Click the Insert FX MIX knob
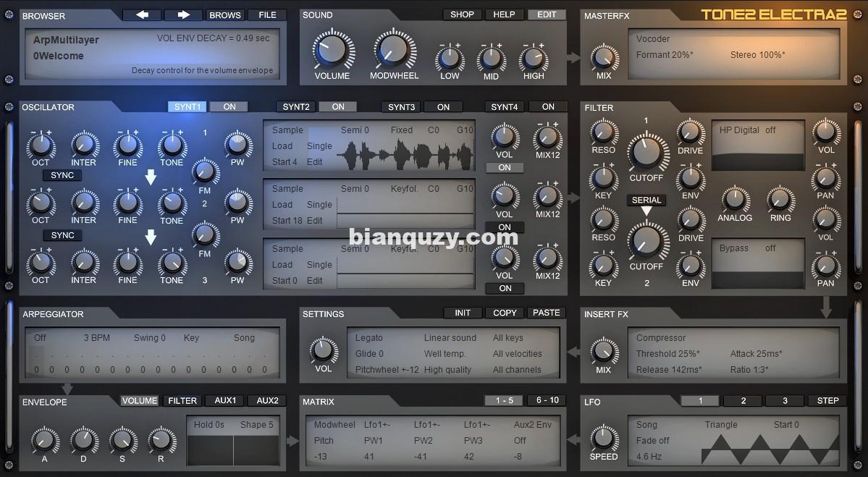The image size is (868, 477). [x=603, y=351]
